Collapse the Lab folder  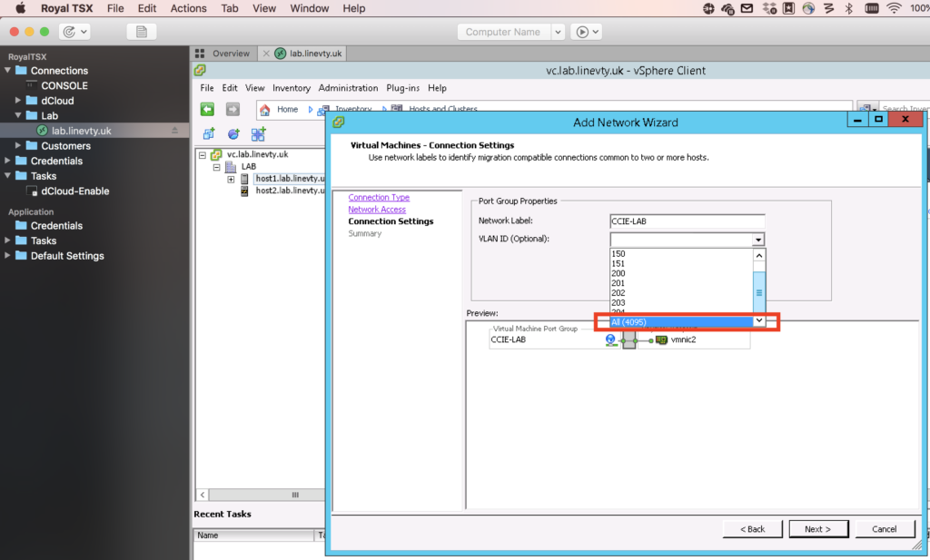[18, 115]
